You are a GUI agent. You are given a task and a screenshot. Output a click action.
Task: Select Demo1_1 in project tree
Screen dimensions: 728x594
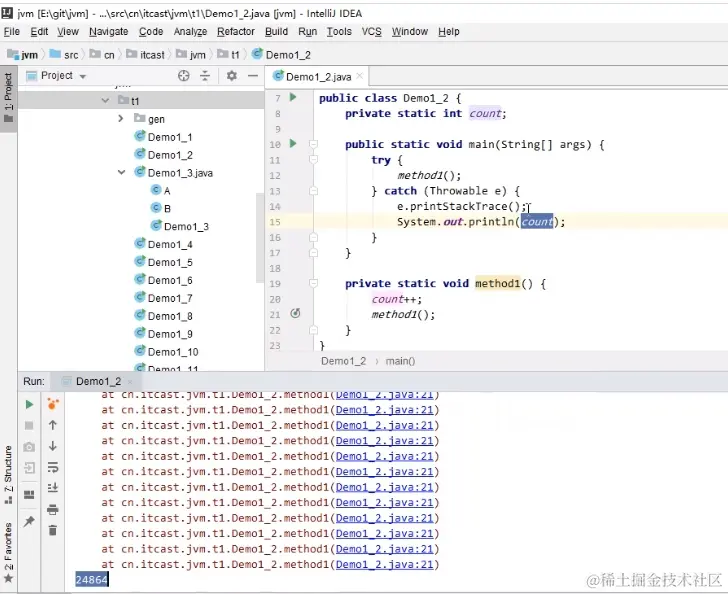pyautogui.click(x=163, y=137)
